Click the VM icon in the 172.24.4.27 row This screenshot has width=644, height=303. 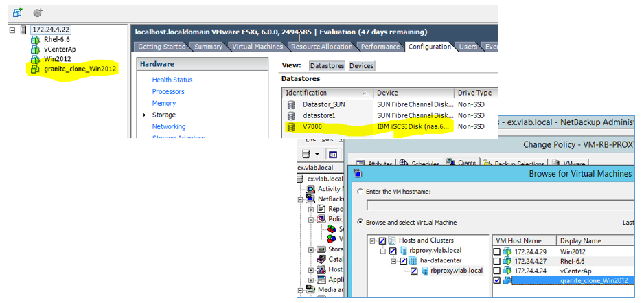[507, 261]
